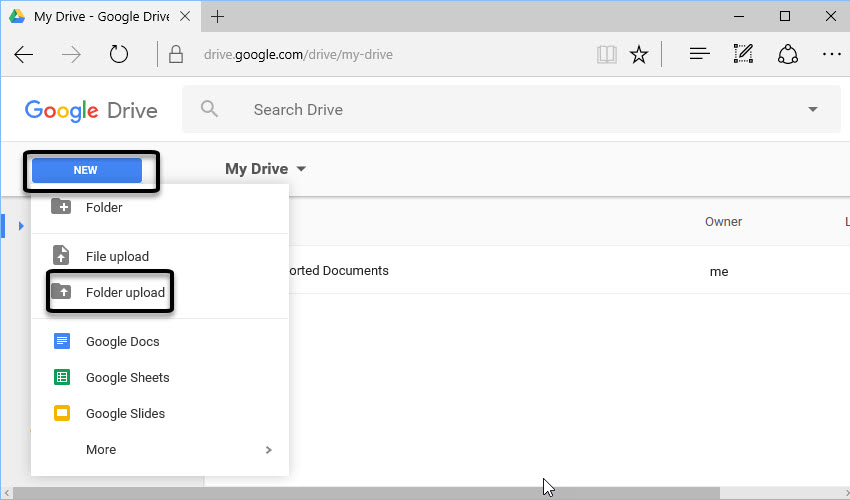Close the browser window
Viewport: 850px width, 500px height.
[x=830, y=16]
